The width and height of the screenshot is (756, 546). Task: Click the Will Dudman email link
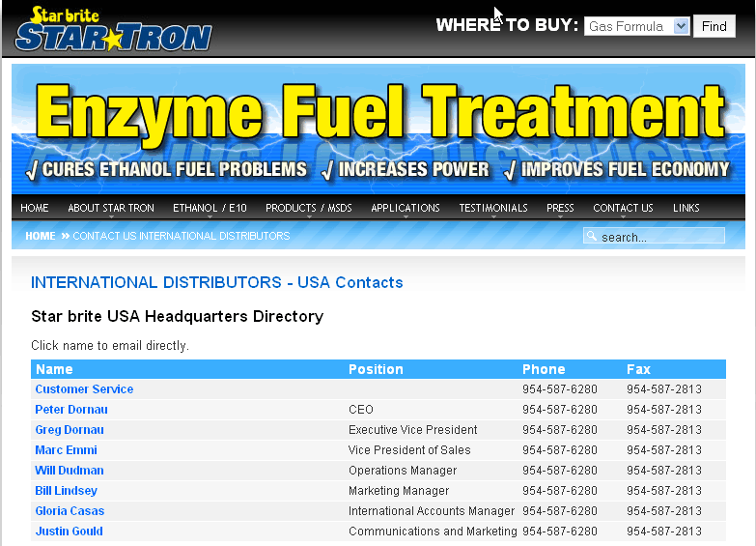(70, 471)
